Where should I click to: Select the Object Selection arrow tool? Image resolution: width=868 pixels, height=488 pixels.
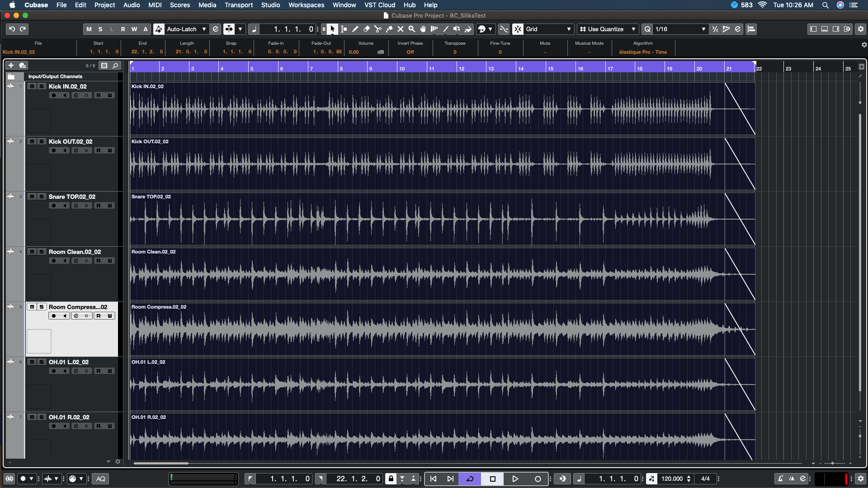point(332,29)
